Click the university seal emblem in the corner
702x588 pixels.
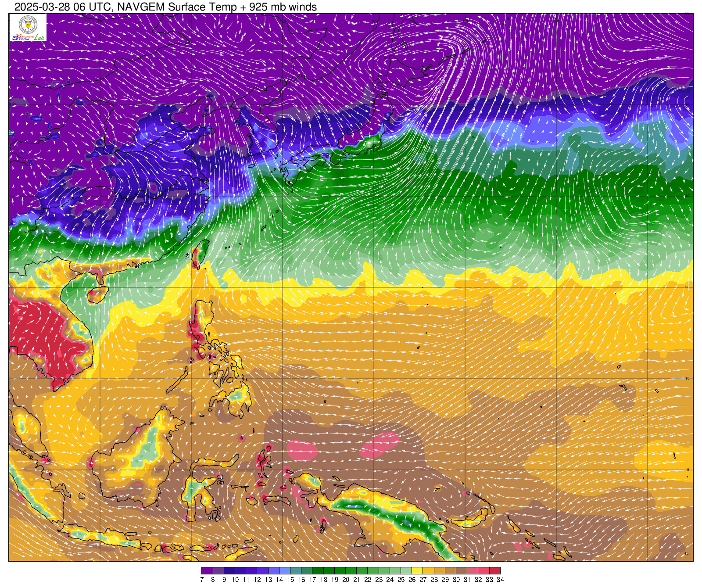28,25
